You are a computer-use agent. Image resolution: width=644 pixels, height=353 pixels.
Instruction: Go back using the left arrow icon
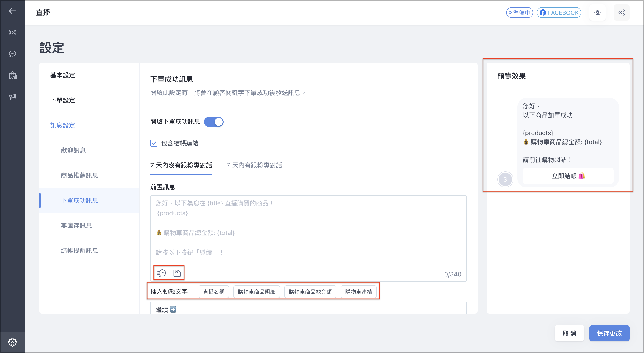13,11
